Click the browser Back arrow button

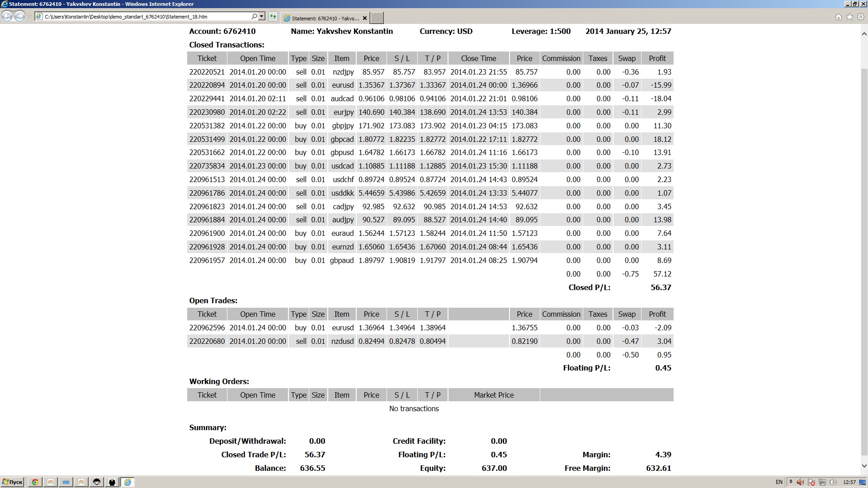pos(7,16)
